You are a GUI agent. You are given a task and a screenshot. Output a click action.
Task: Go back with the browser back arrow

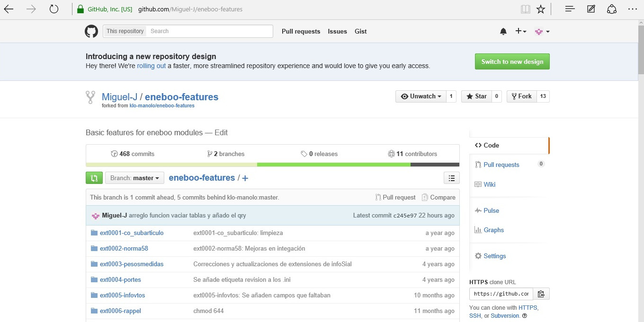(9, 9)
